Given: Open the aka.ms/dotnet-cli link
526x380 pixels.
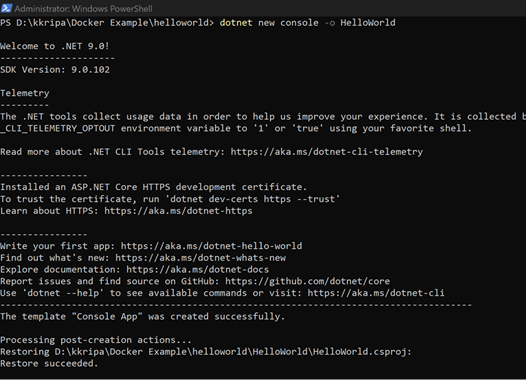Looking at the screenshot, I should tap(376, 293).
